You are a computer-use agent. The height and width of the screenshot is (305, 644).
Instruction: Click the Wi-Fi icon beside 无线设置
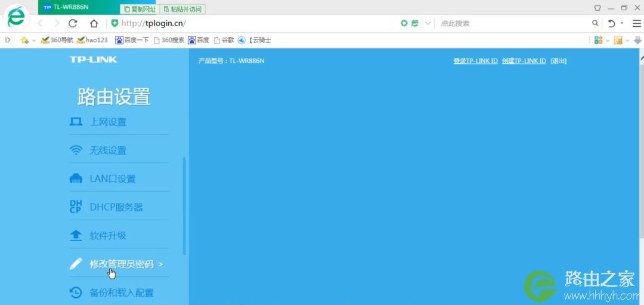tap(76, 150)
